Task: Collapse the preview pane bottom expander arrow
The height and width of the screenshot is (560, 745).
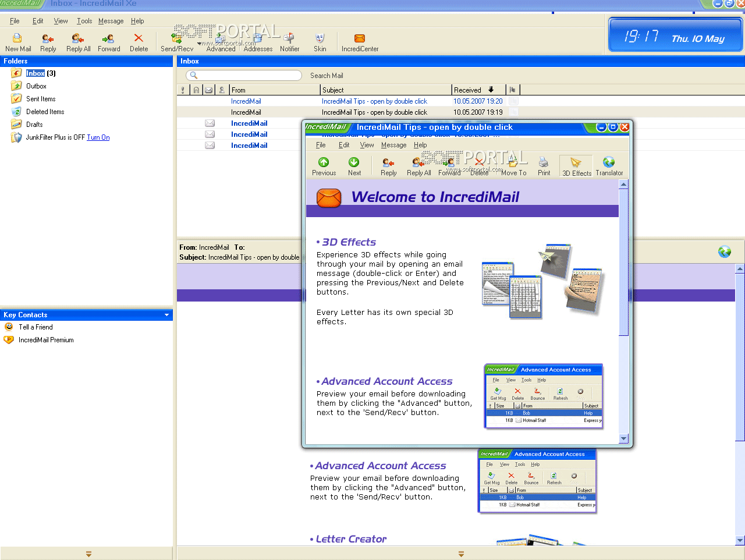Action: tap(461, 554)
